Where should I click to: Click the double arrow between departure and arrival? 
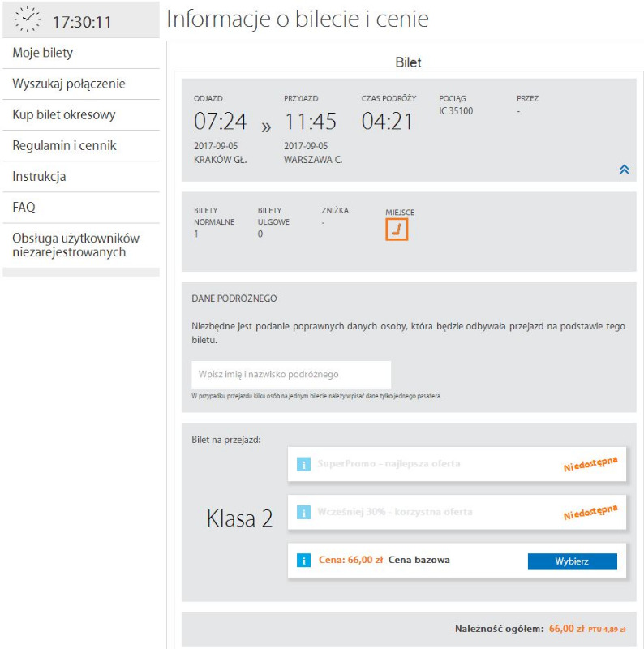(266, 127)
